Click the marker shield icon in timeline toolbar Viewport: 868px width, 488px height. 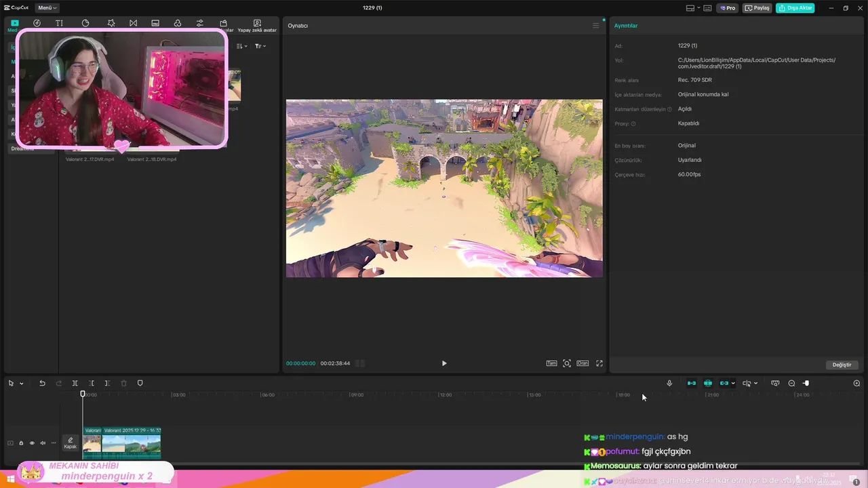pos(140,383)
